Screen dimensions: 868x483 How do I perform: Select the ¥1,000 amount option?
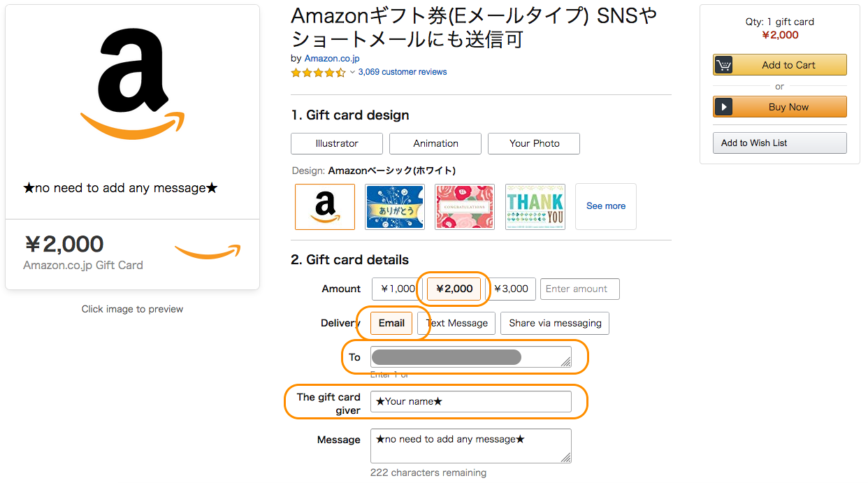(397, 289)
